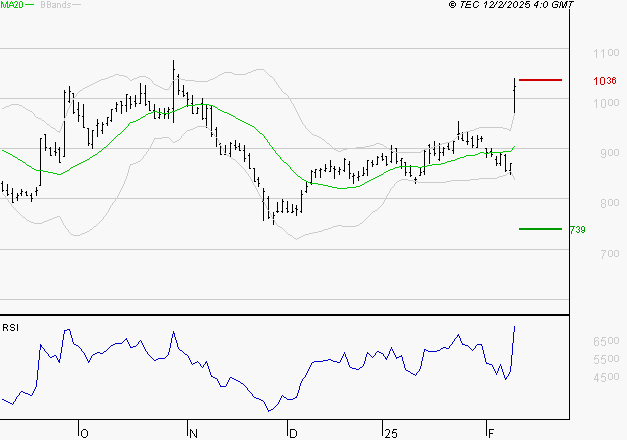Select the 6500 RSI axis label

(x=605, y=342)
